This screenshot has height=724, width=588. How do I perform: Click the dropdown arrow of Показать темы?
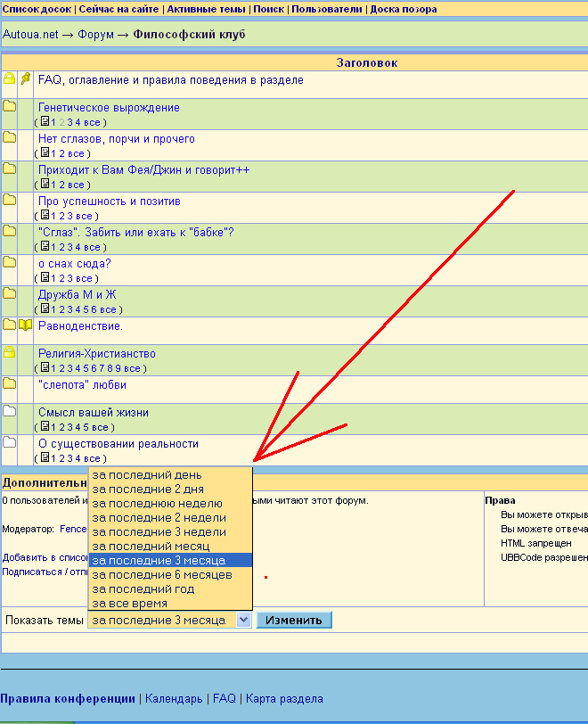(x=244, y=620)
